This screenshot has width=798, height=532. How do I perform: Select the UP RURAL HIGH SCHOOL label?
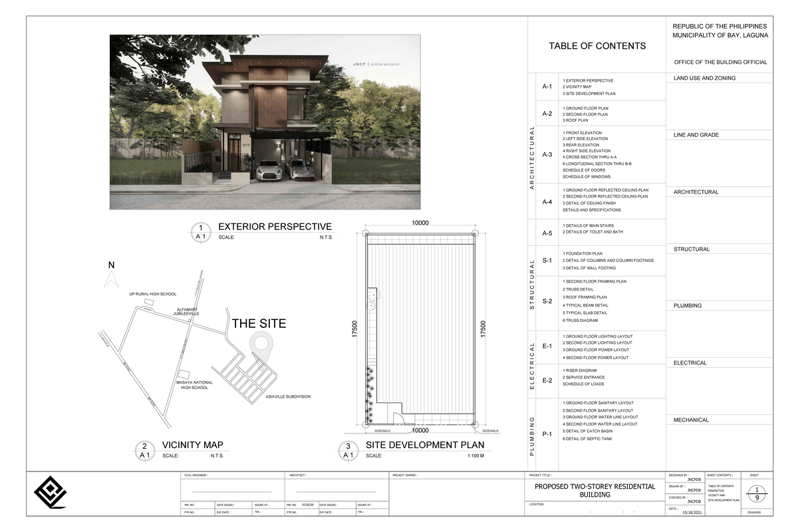point(152,293)
